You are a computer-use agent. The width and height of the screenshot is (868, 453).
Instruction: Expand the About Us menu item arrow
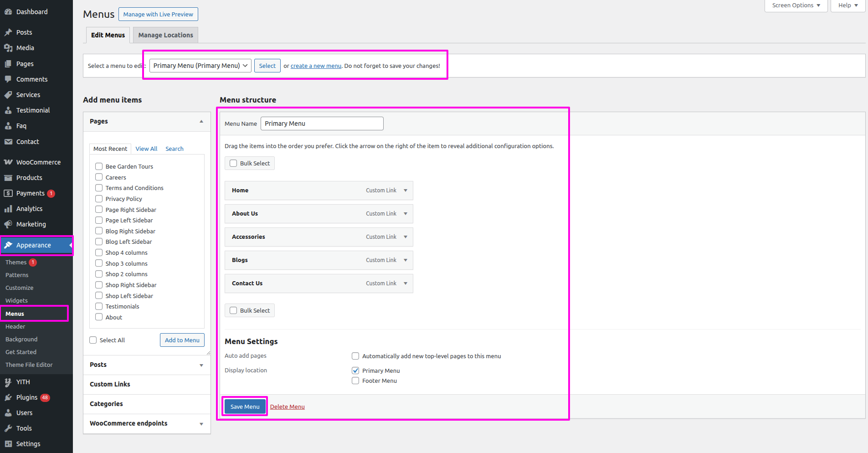[x=405, y=214]
